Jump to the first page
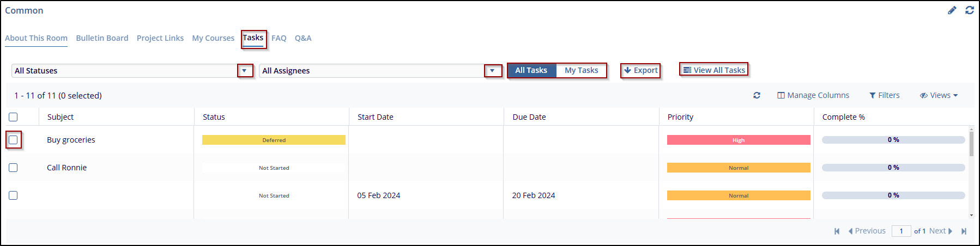 click(837, 231)
